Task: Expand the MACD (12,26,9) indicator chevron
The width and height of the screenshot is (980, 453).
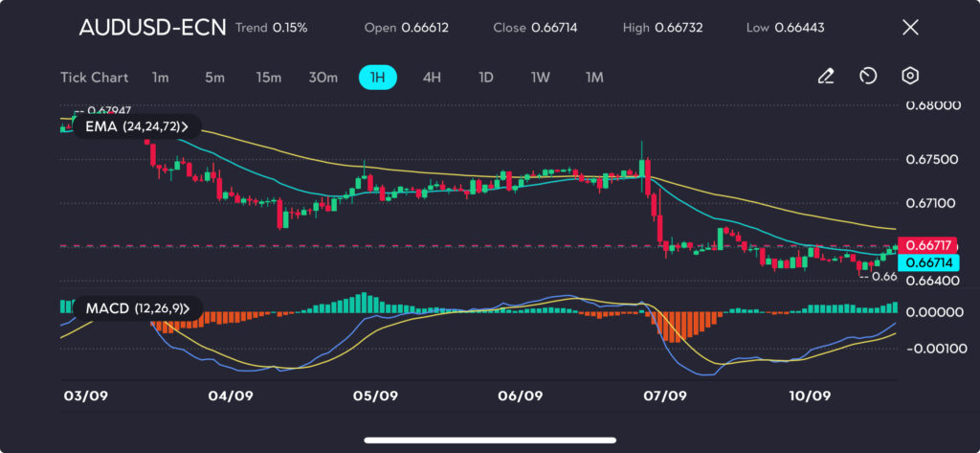Action: click(187, 308)
